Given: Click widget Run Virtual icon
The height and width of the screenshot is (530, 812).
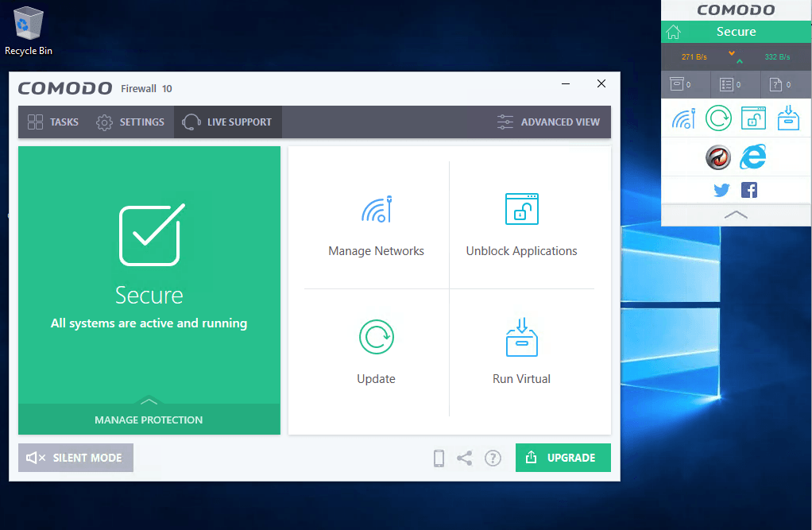Looking at the screenshot, I should [788, 118].
